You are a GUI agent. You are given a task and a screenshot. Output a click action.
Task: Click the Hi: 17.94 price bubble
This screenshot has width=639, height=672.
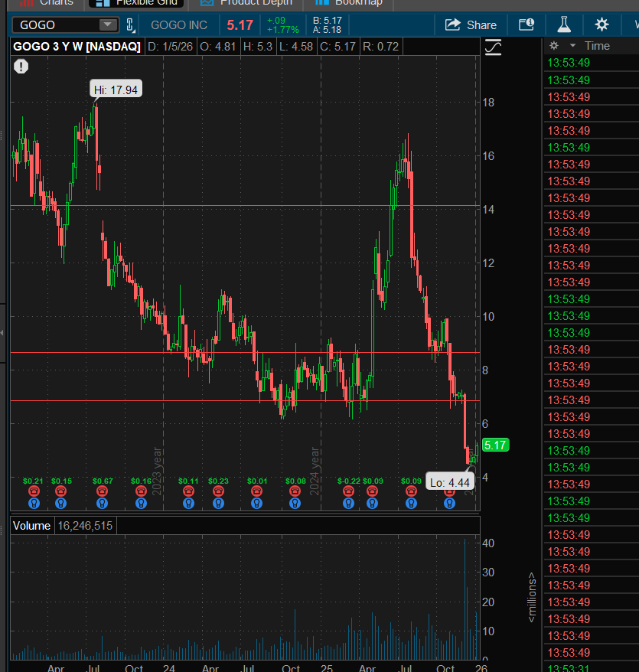(116, 90)
